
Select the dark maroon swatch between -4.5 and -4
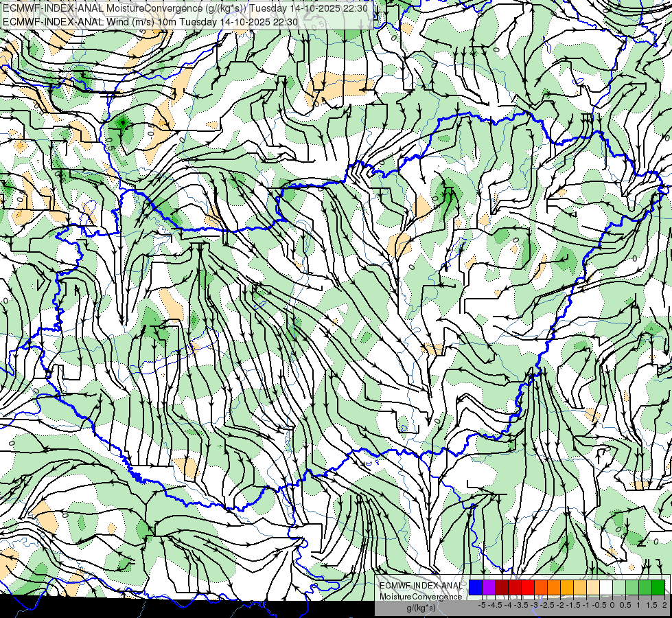click(502, 587)
